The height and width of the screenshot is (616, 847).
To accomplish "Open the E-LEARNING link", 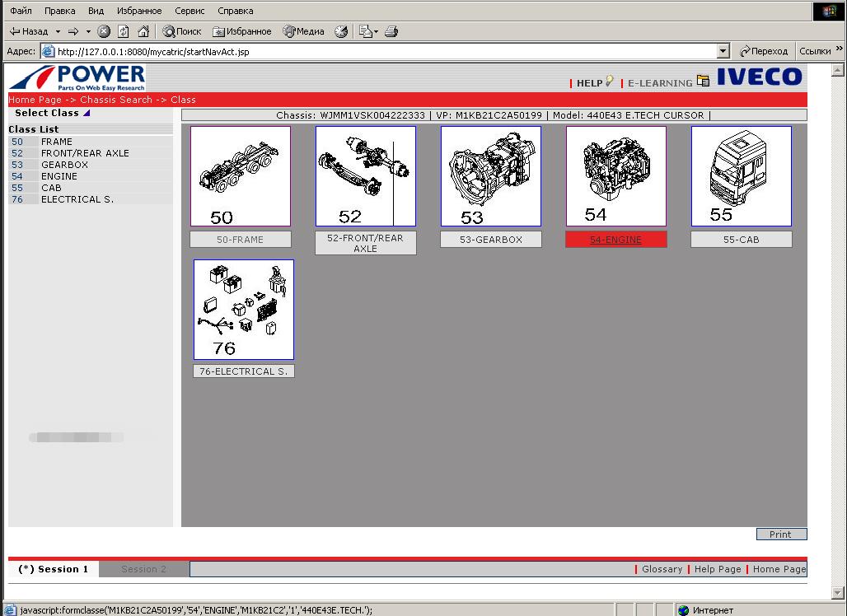I will click(660, 83).
